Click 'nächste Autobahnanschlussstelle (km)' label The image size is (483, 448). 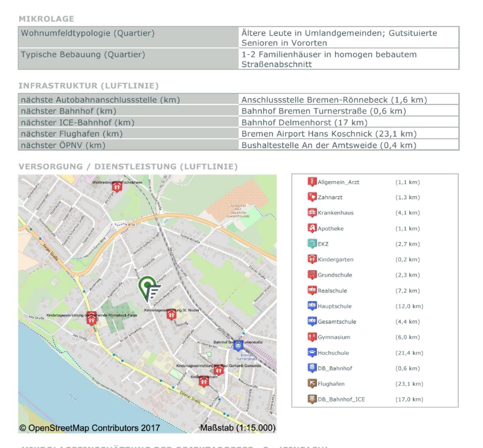(100, 100)
